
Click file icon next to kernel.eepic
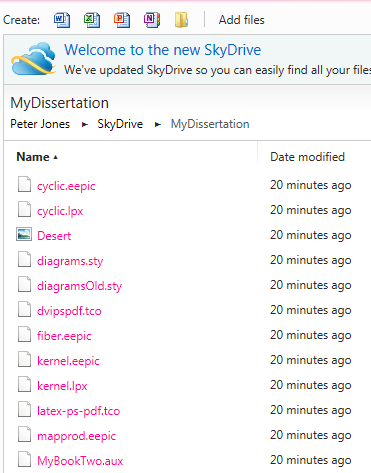click(x=24, y=359)
